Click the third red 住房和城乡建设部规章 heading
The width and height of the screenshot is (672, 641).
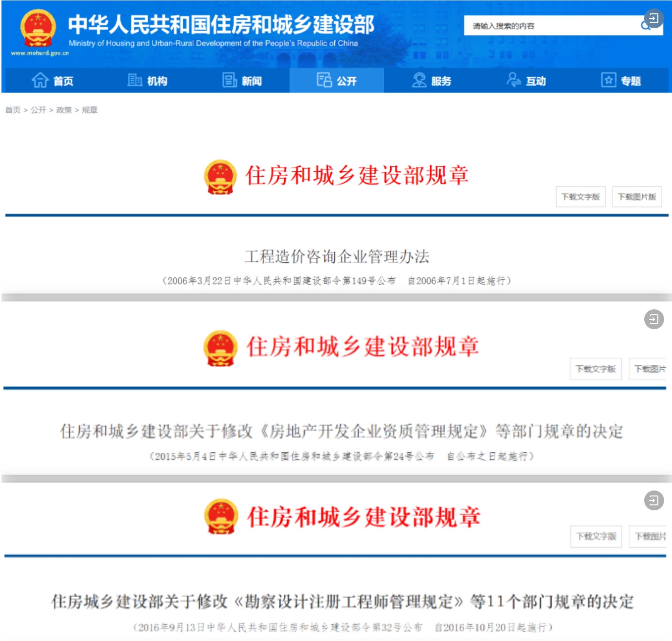click(364, 517)
